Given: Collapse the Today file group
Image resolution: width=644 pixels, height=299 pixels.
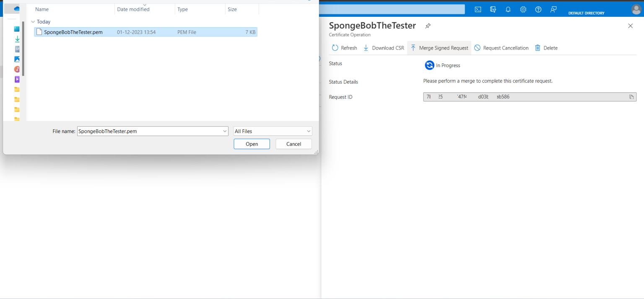Looking at the screenshot, I should (33, 22).
